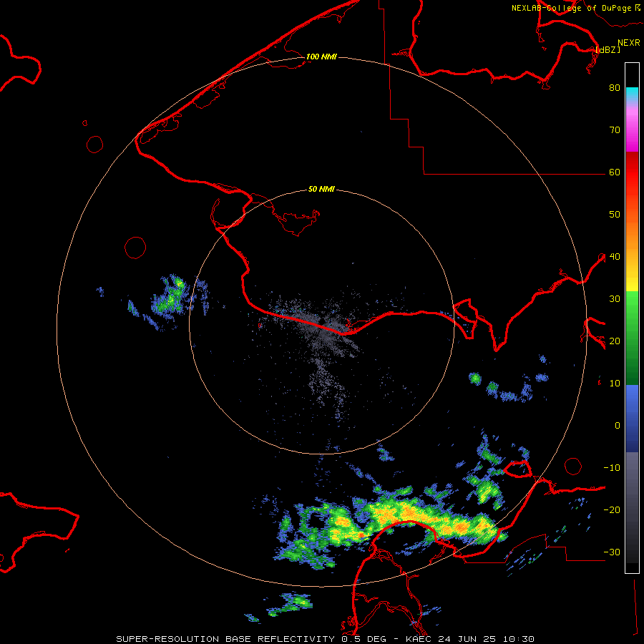Viewport: 644px width, 644px height.
Task: Click the 70 value on dBZ scale
Action: click(615, 130)
